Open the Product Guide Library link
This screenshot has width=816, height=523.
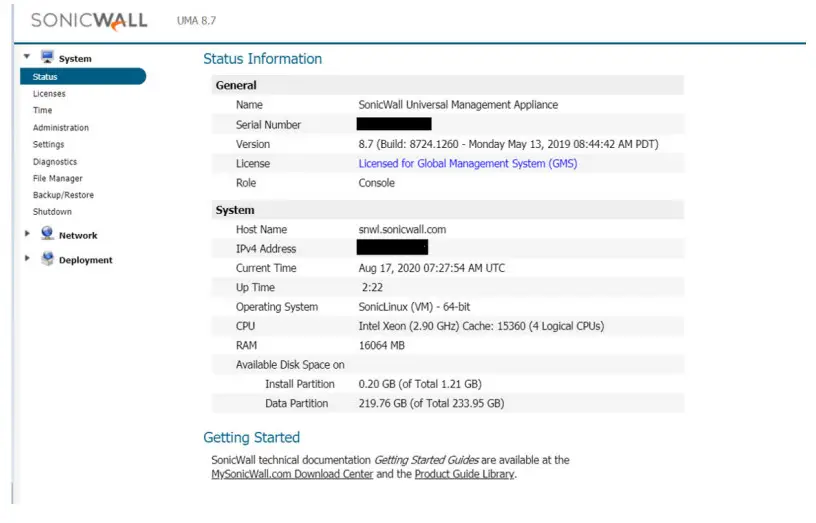pyautogui.click(x=464, y=474)
